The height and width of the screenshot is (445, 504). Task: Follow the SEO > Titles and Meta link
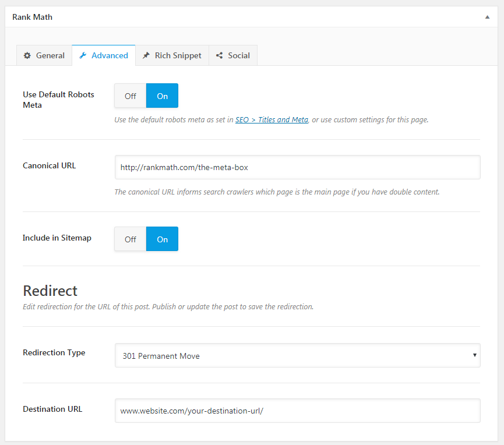[x=272, y=120]
